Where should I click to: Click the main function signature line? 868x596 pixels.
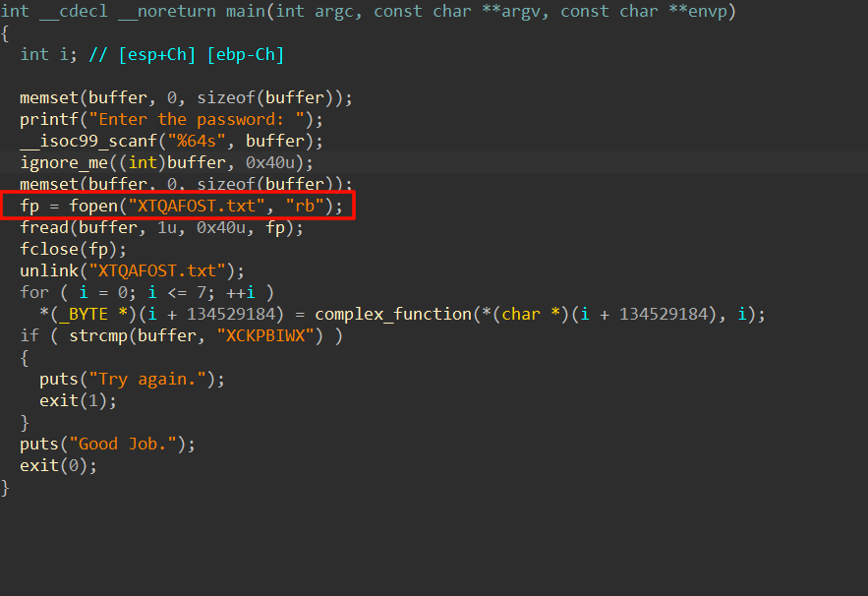(368, 11)
